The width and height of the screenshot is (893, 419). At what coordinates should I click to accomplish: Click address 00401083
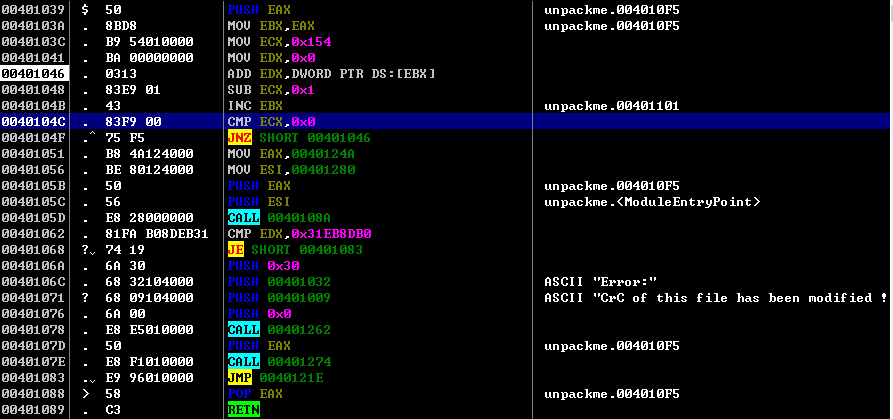[34, 377]
